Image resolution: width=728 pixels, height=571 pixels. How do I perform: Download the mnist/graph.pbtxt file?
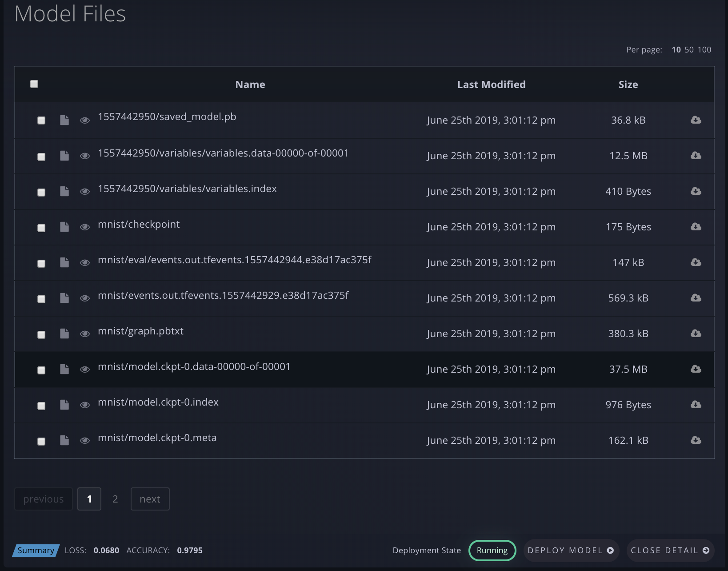point(696,334)
